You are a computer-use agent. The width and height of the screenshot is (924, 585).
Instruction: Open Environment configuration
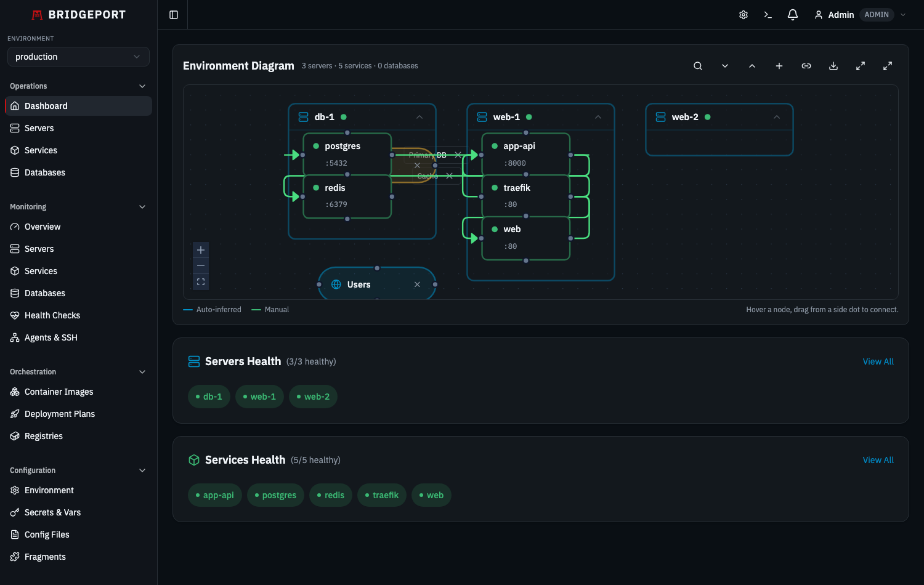point(78,490)
